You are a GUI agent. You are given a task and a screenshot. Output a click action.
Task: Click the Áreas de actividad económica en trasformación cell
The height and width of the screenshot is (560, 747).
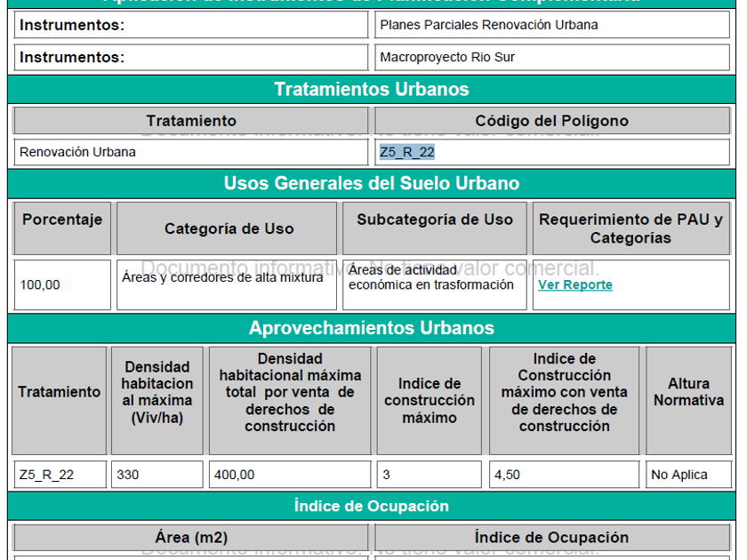click(435, 284)
